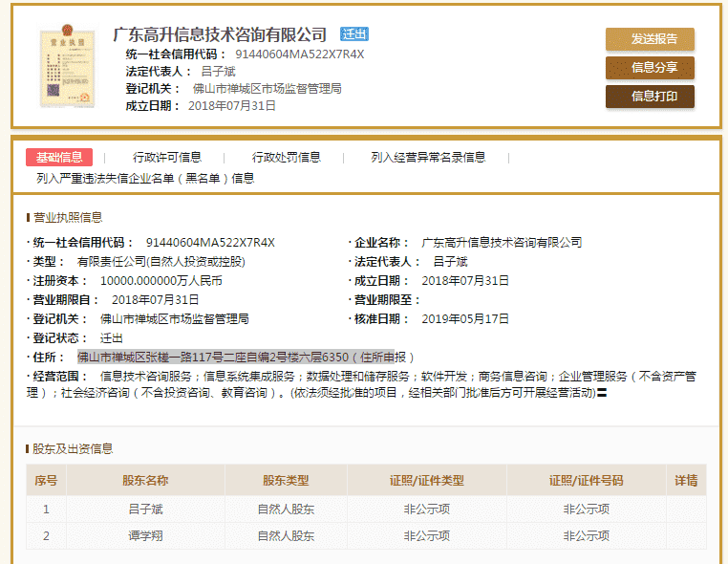Click shareholder name 吕子斌 in table
Viewport: 728px width, 564px height.
pos(145,510)
